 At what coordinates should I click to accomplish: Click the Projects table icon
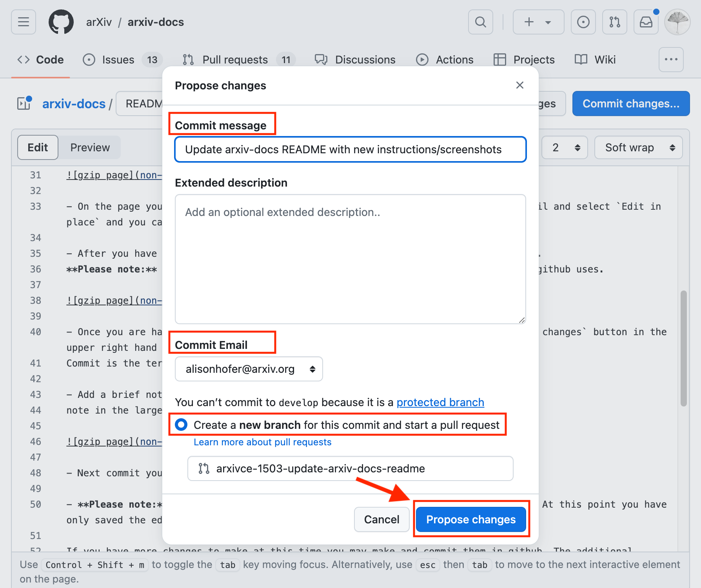tap(500, 60)
